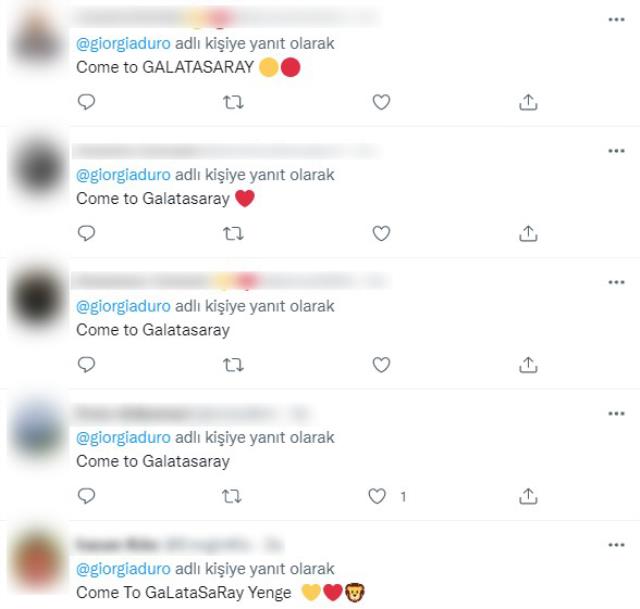Open the @giorgiaduro link in the first tweet
The width and height of the screenshot is (640, 609).
[123, 44]
